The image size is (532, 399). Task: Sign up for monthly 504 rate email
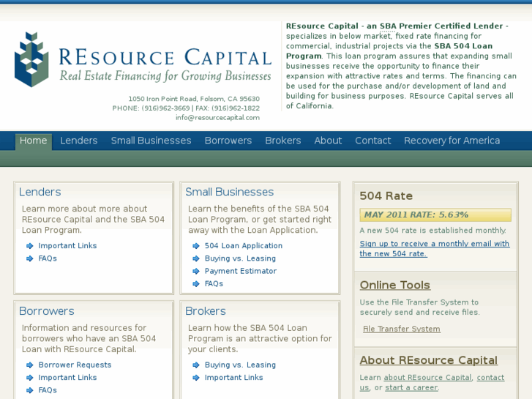point(434,249)
